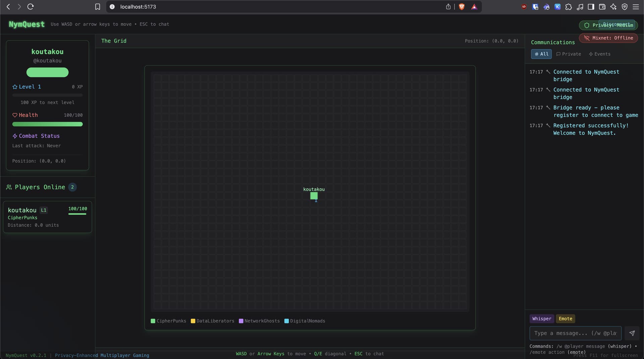The image size is (644, 359).
Task: Click the DataLiberators yellow legend swatch
Action: [x=193, y=321]
